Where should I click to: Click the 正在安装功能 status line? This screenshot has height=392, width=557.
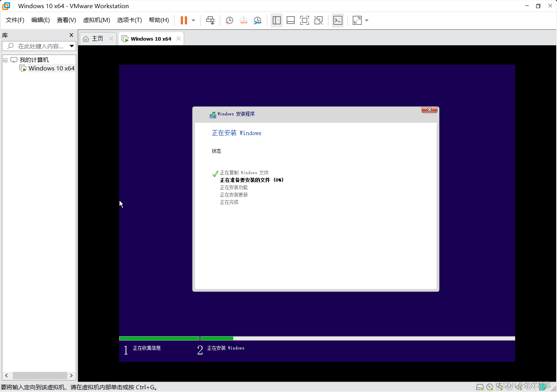click(234, 187)
